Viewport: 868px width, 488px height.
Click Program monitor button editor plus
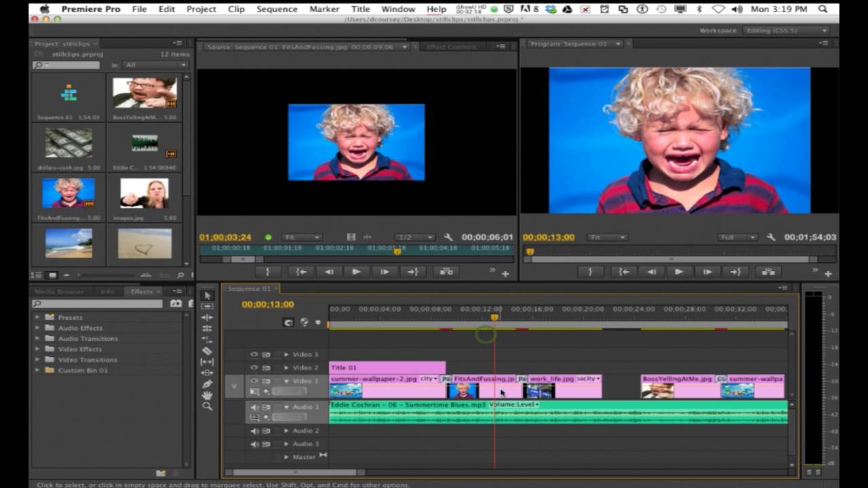pos(828,274)
